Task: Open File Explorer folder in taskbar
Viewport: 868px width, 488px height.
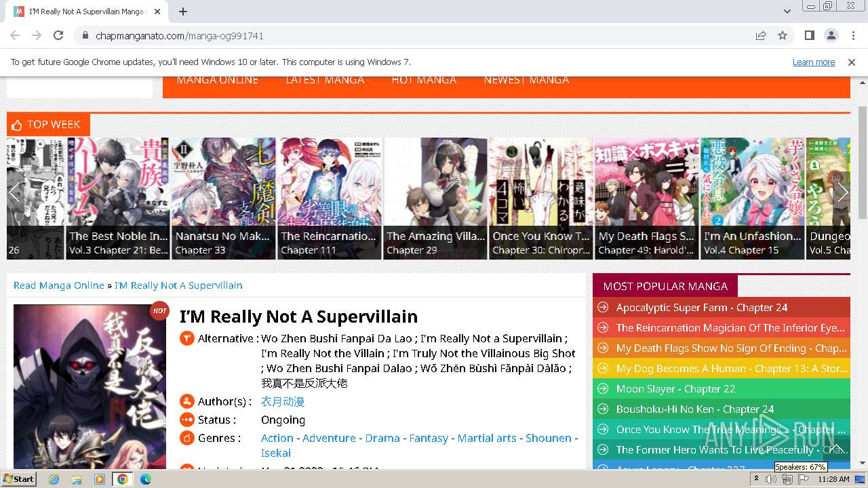Action: (x=77, y=479)
